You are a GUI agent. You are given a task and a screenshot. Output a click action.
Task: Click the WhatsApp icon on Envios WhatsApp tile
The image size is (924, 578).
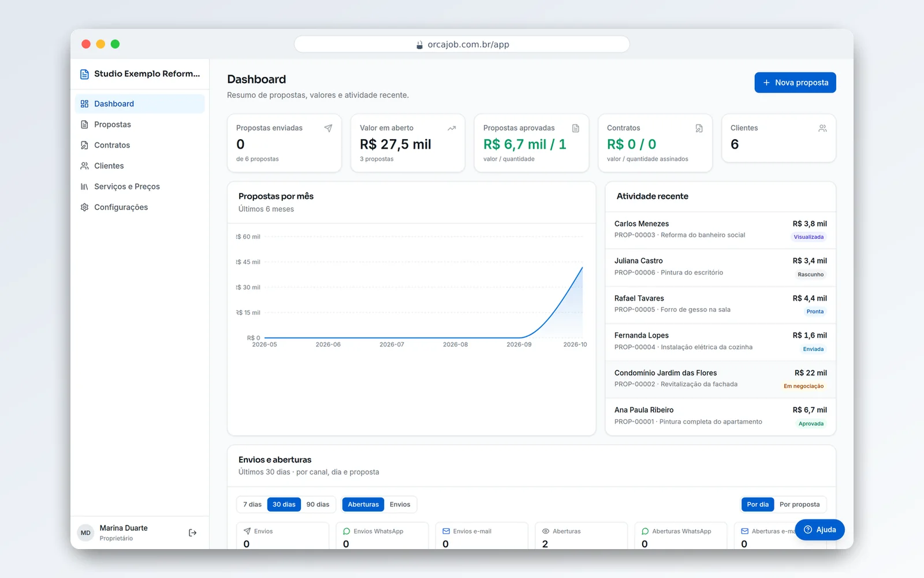coord(346,531)
